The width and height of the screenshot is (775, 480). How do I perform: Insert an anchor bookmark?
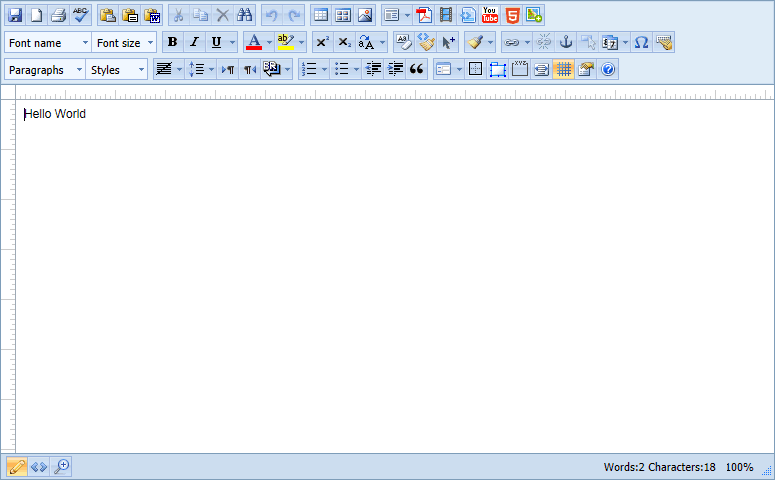tap(566, 42)
